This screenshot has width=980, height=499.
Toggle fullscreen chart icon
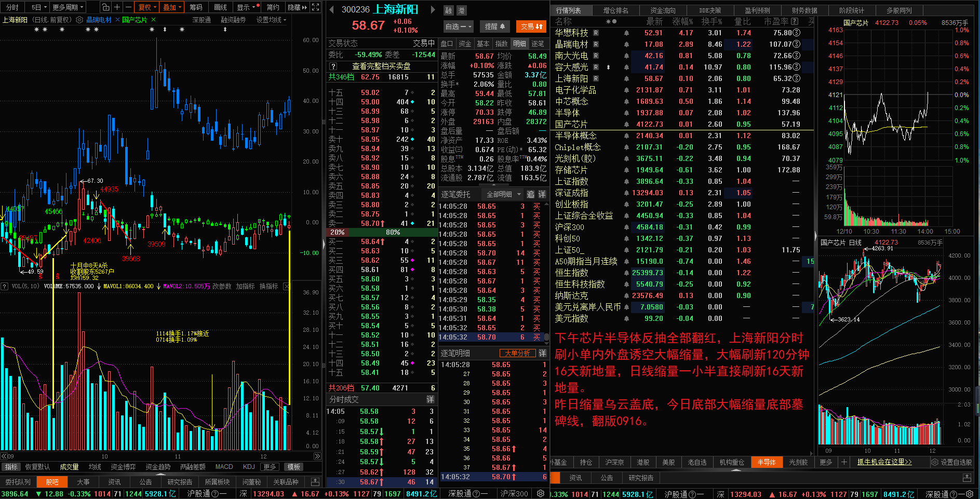point(316,7)
